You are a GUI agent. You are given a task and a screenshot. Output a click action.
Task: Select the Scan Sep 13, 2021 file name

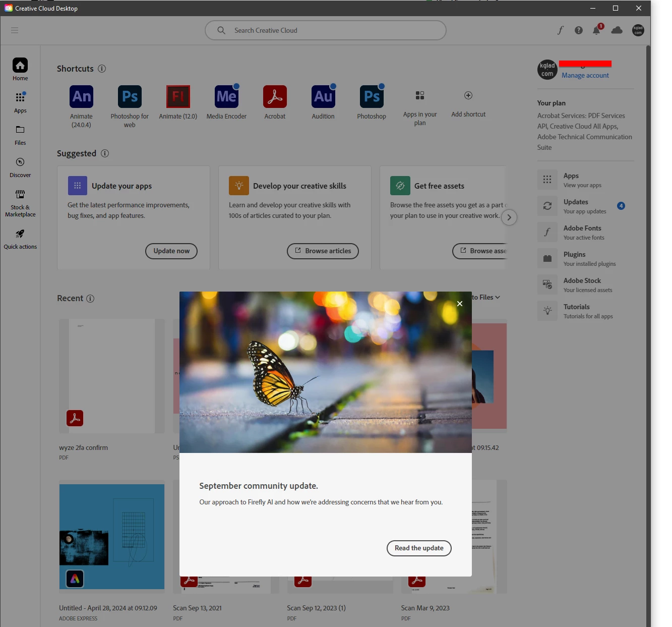197,608
